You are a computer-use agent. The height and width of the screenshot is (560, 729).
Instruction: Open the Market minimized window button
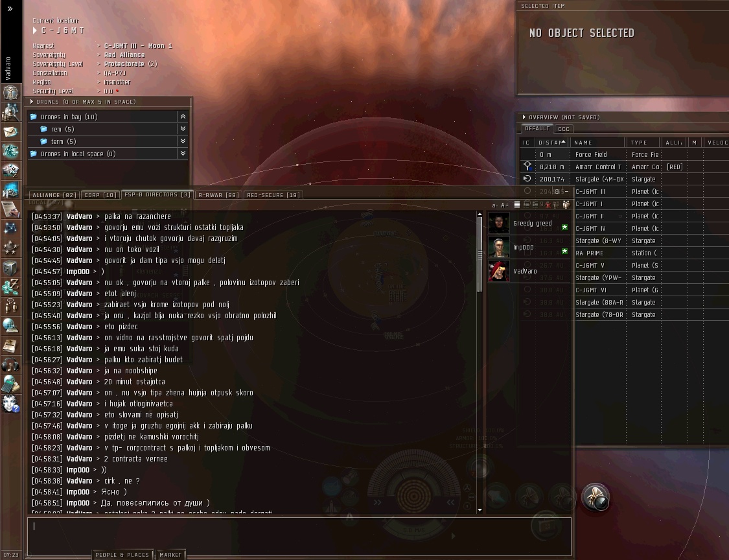click(170, 554)
